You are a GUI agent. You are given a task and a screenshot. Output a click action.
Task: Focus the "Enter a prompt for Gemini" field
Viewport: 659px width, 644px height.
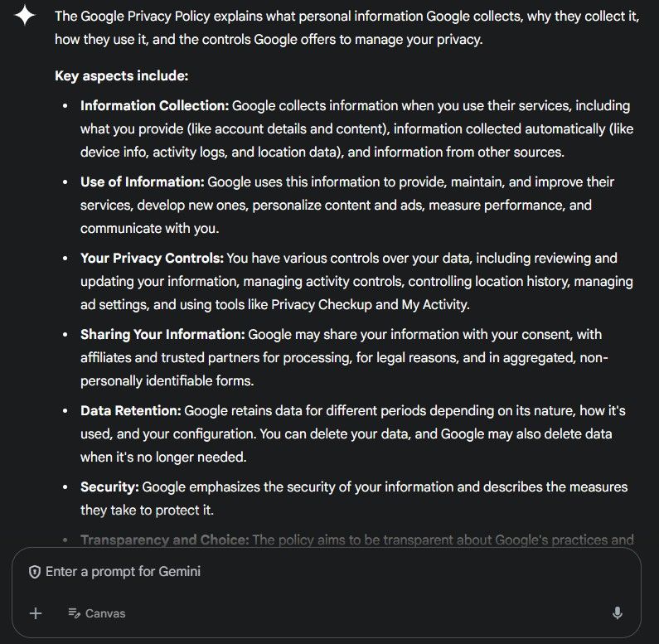249,572
